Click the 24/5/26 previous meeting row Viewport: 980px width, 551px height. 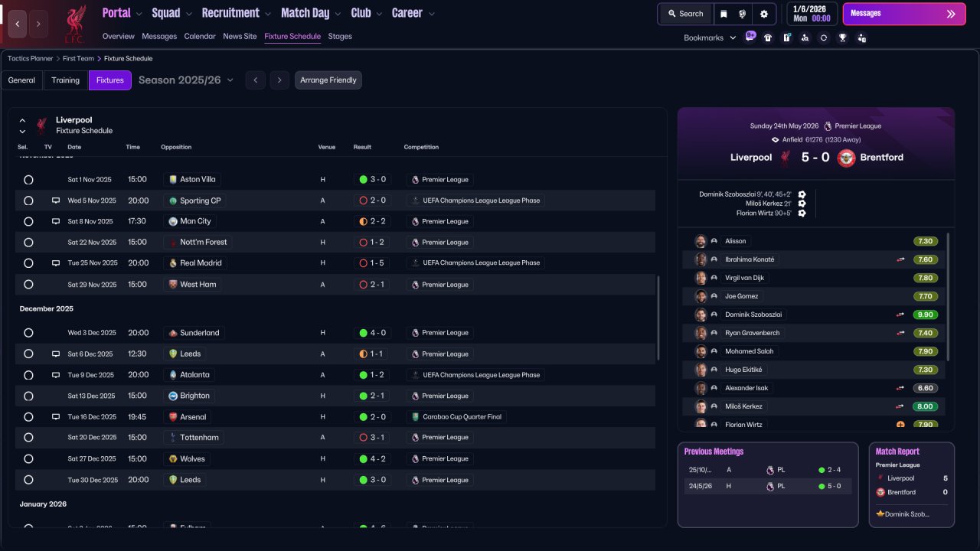point(768,486)
